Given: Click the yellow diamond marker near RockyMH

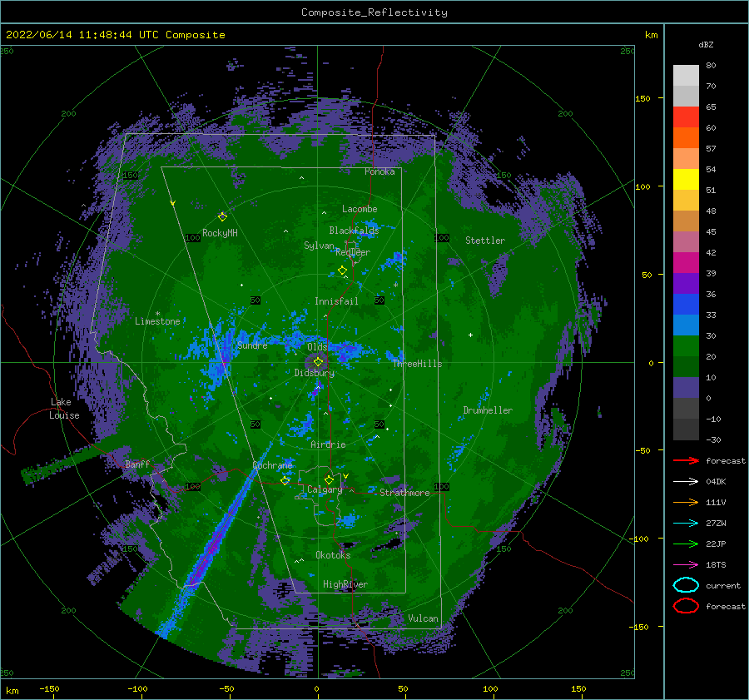Looking at the screenshot, I should click(222, 216).
